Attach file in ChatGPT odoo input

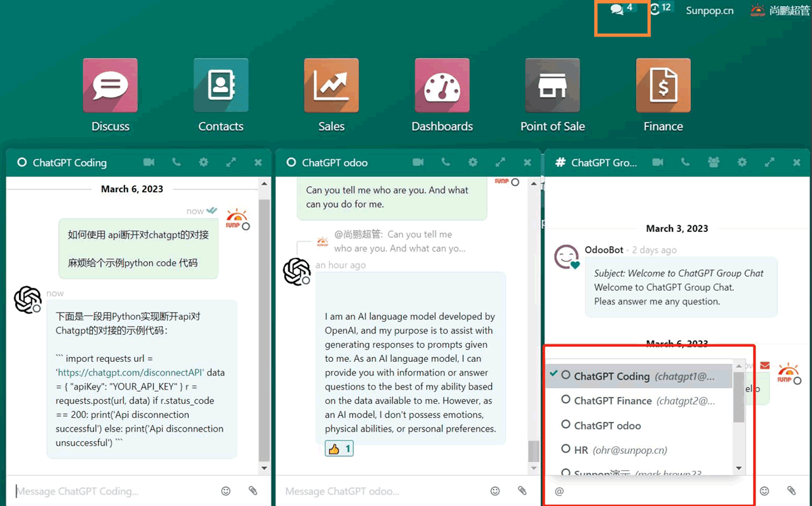coord(522,491)
